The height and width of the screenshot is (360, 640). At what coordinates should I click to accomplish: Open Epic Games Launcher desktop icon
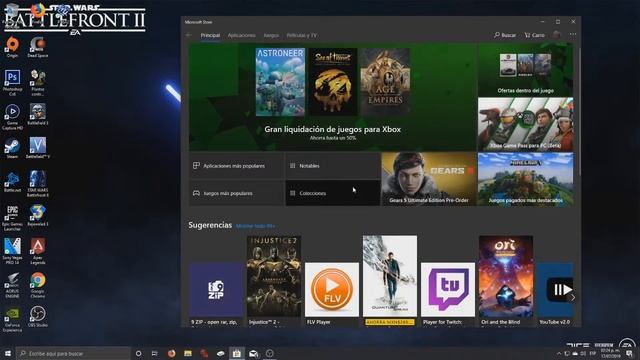[x=12, y=218]
